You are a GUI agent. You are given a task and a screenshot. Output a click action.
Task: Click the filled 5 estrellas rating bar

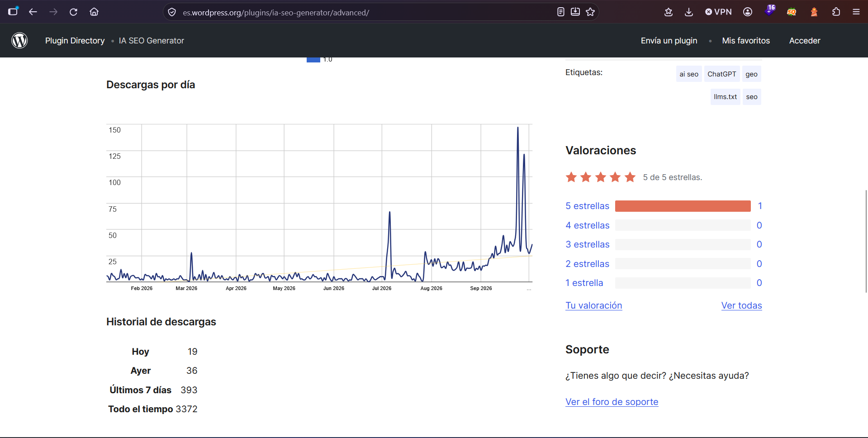[x=683, y=206]
